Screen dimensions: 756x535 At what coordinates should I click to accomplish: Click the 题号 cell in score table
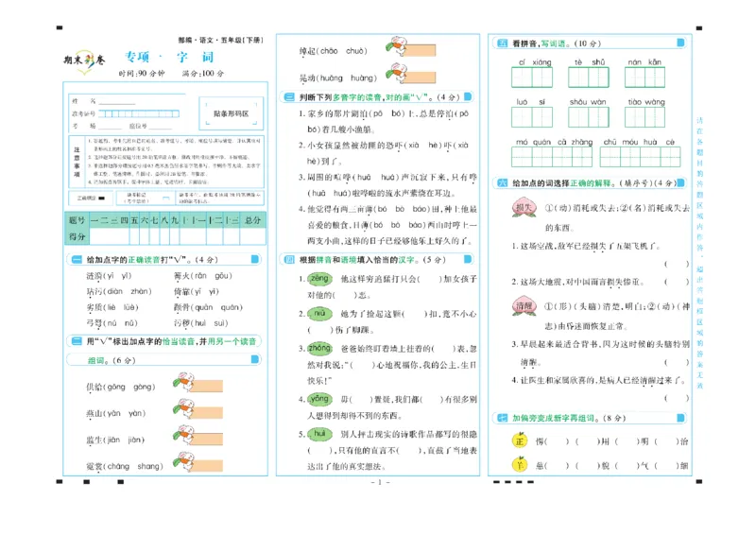coord(77,220)
